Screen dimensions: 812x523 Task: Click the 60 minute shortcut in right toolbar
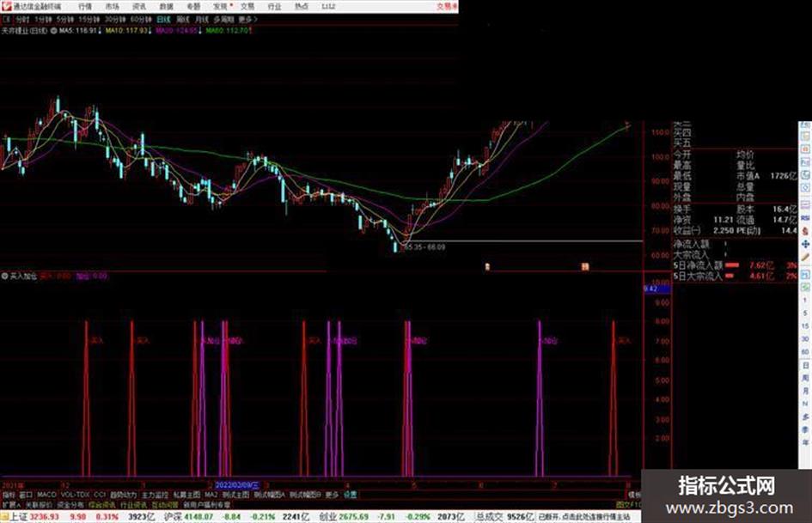coord(805,351)
